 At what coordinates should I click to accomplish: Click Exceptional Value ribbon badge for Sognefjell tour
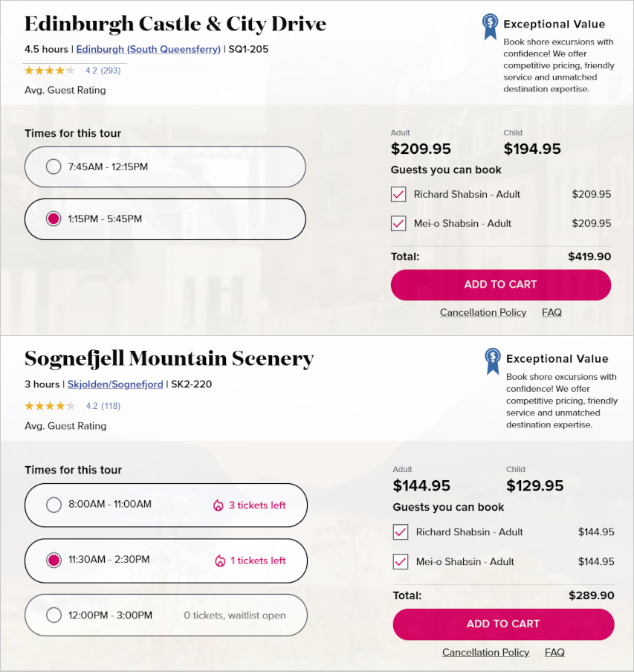[x=492, y=361]
